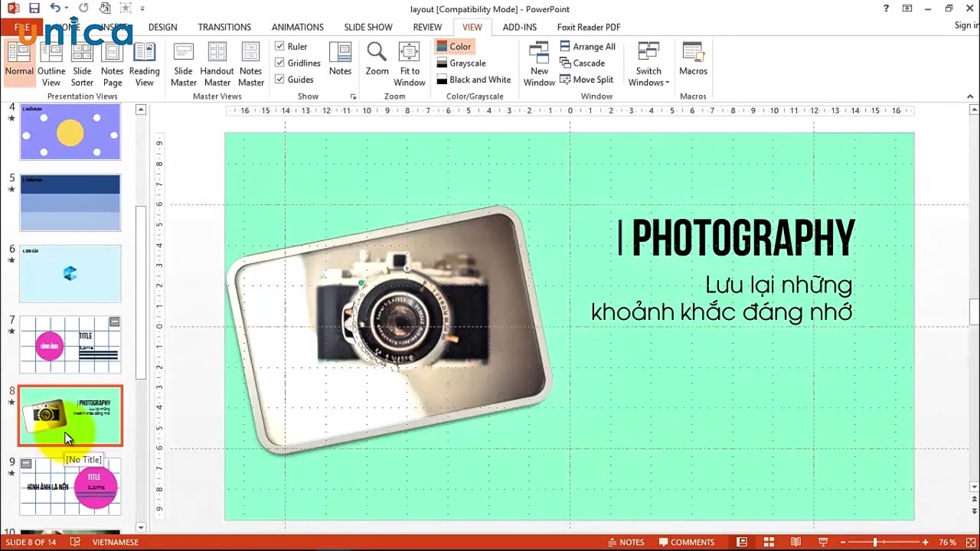Click Normal view icon in status bar
The height and width of the screenshot is (551, 980).
tap(742, 542)
